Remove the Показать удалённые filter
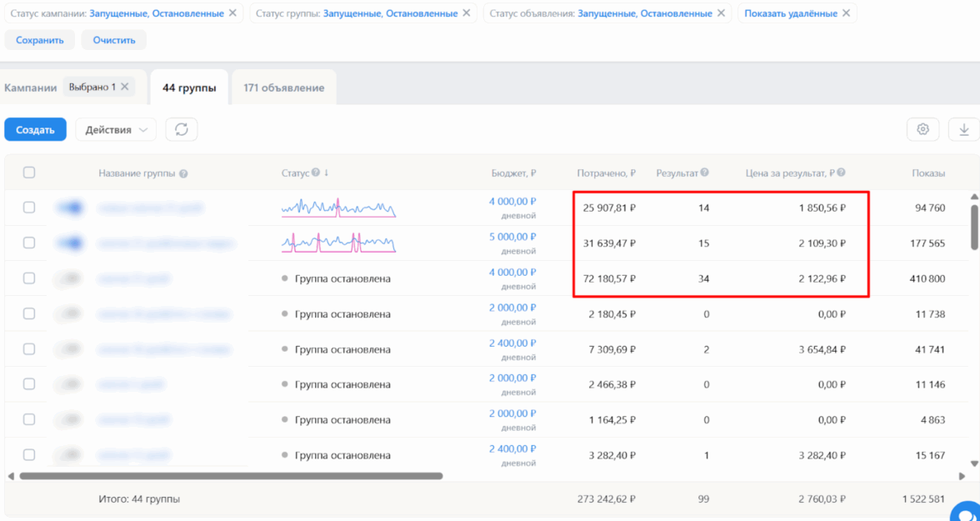This screenshot has height=521, width=980. 846,13
